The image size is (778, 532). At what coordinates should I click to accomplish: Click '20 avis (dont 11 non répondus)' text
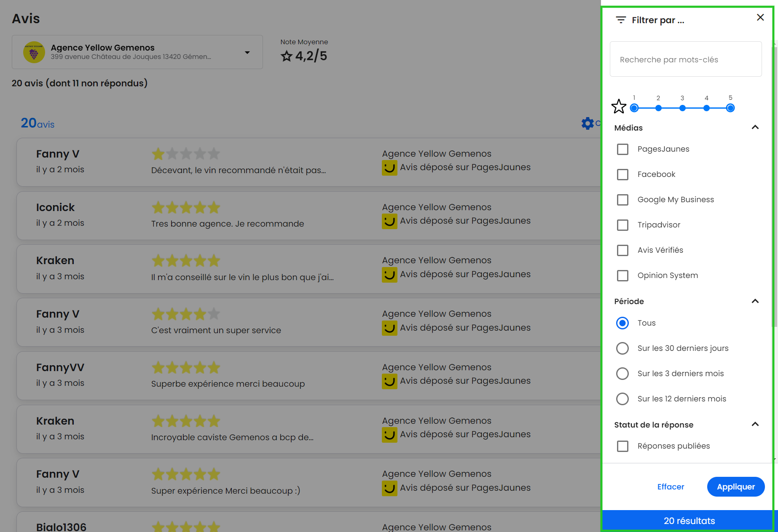coord(80,83)
